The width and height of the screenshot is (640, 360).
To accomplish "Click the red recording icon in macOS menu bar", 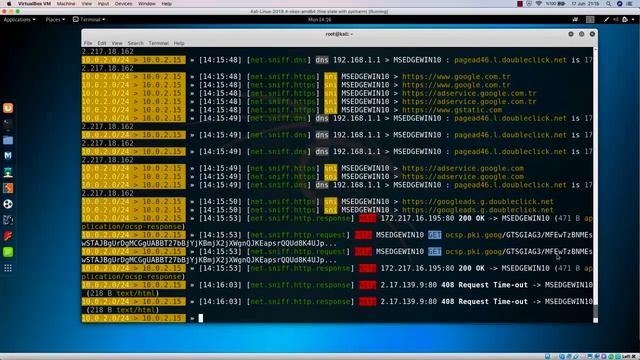I will (x=520, y=4).
